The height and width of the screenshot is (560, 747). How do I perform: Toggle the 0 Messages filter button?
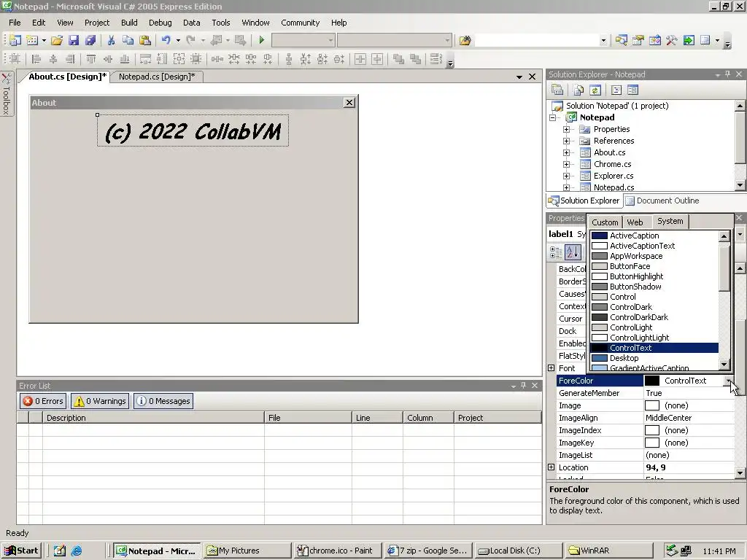tap(163, 401)
